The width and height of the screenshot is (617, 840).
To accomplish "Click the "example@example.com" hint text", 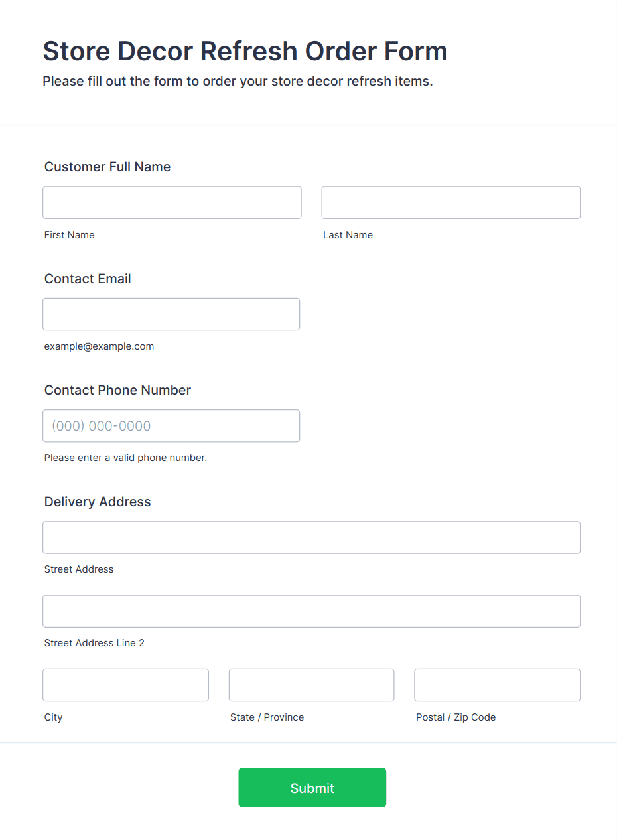I will (99, 346).
